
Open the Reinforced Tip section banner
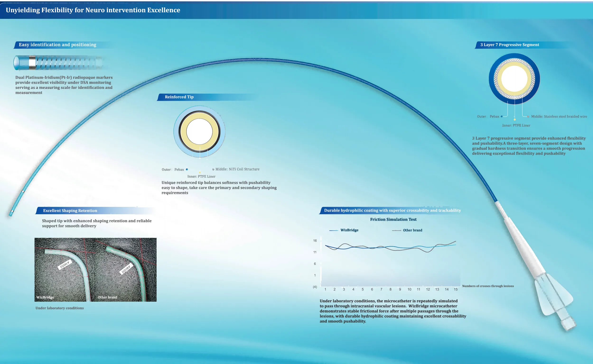pos(179,97)
